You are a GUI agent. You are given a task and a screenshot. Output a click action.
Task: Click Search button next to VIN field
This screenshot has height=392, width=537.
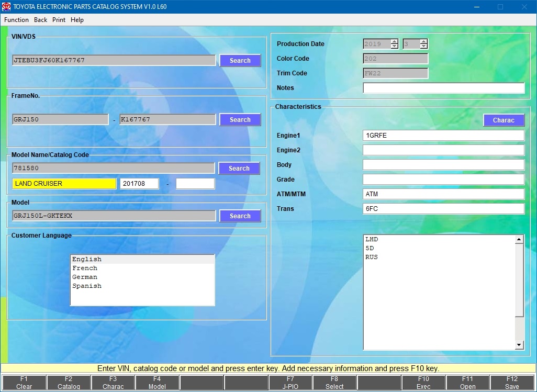click(240, 61)
